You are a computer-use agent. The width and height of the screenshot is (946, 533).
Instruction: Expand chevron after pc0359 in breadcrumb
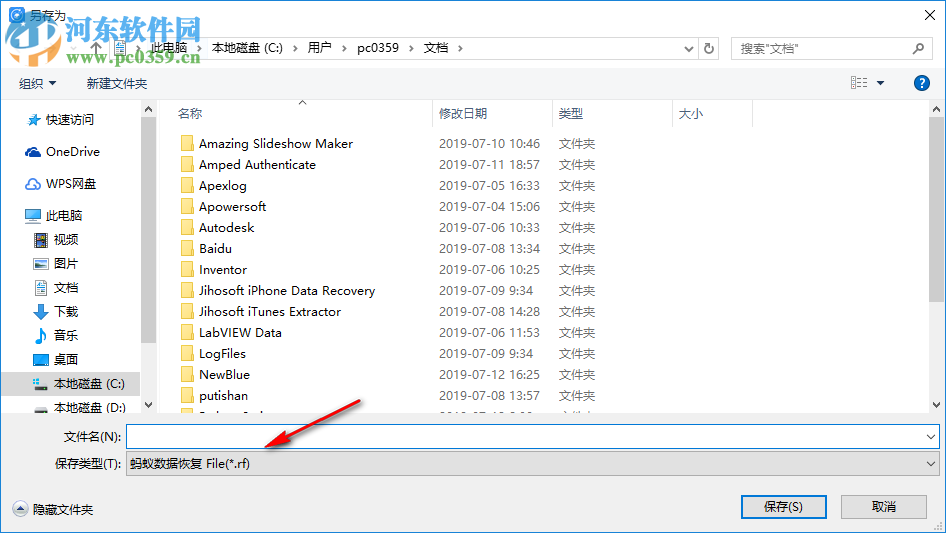click(411, 48)
